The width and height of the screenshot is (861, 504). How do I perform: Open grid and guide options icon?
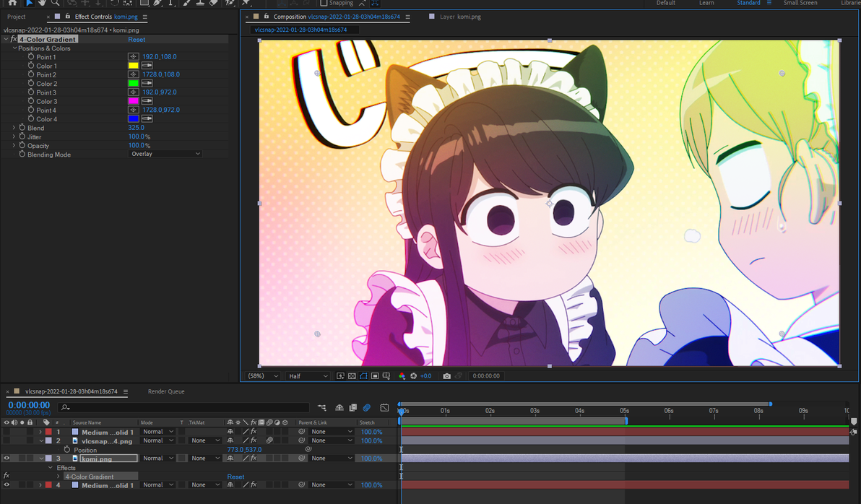click(x=386, y=376)
